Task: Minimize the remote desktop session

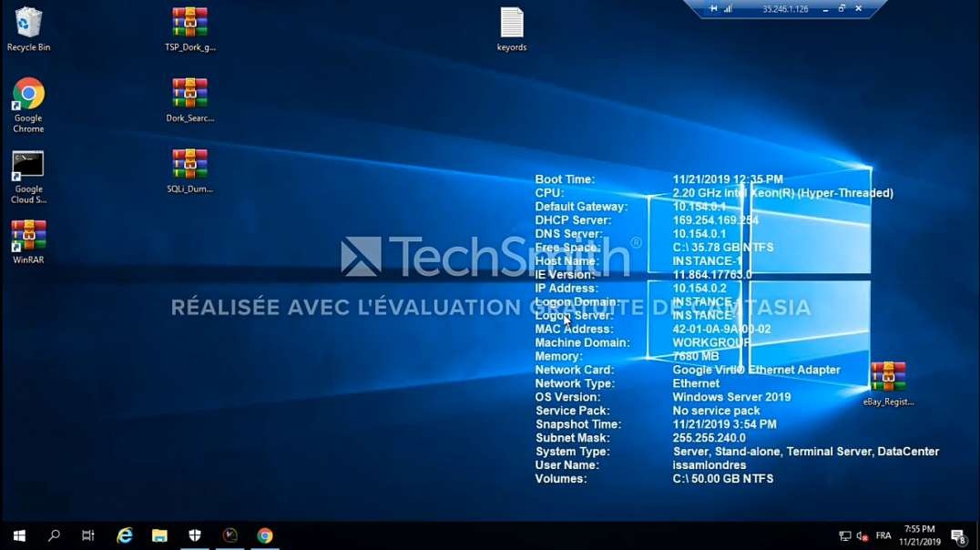Action: pos(826,9)
